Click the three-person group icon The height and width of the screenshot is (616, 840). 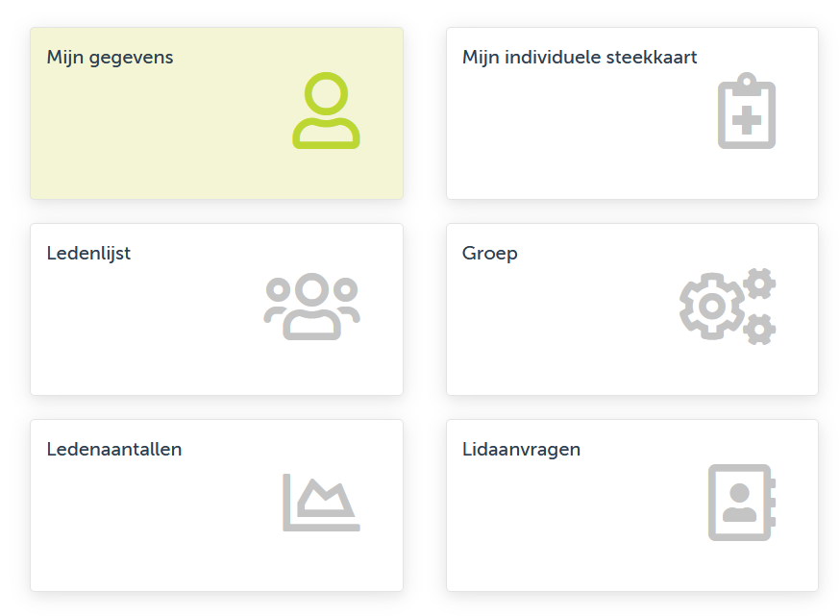(x=311, y=308)
